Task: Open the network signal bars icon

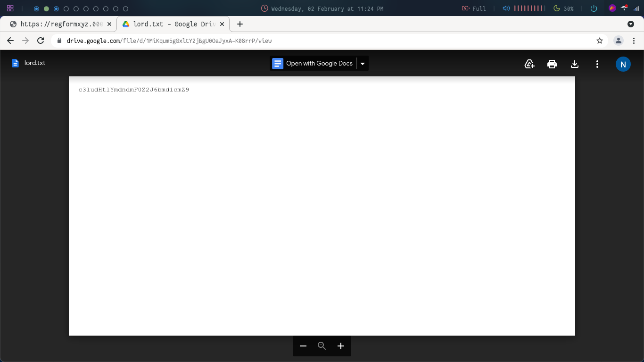Action: click(x=636, y=8)
